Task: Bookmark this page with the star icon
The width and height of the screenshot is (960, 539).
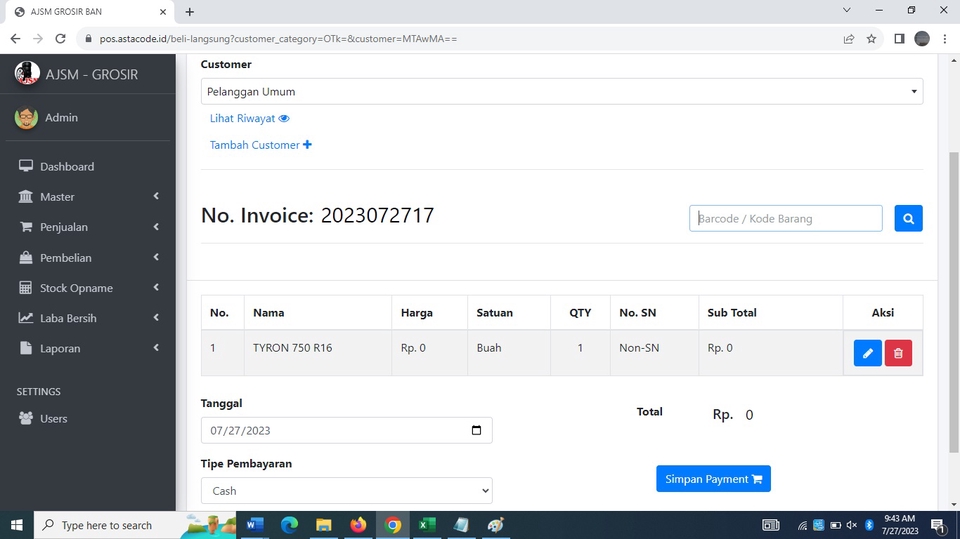Action: tap(871, 39)
